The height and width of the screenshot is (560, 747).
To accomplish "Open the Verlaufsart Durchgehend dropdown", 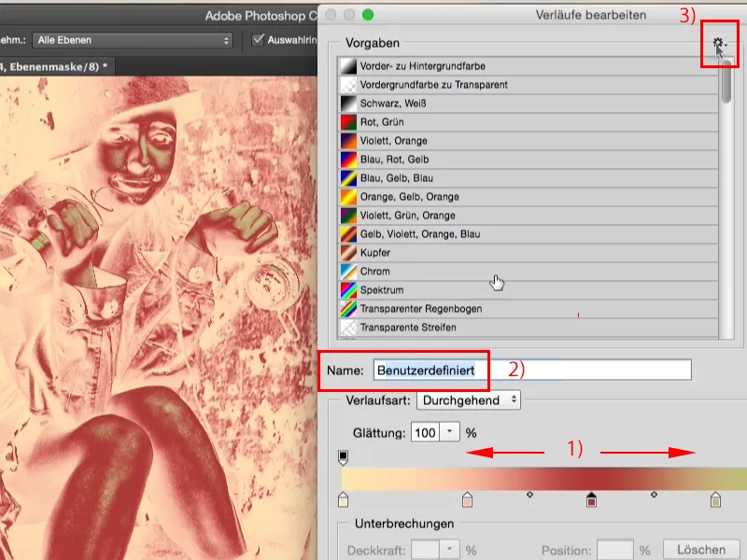I will click(x=469, y=400).
